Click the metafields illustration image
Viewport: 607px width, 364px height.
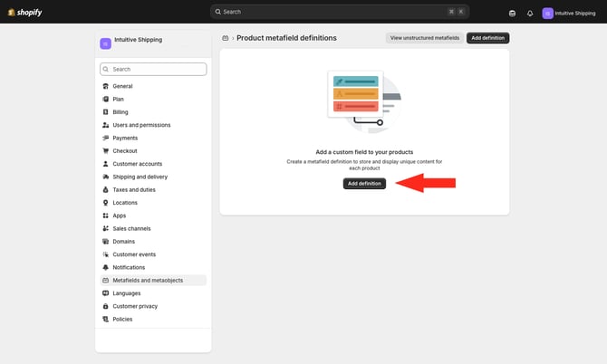tap(364, 102)
